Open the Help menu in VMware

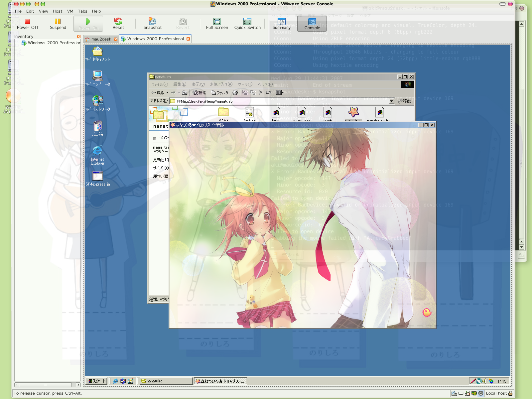pos(96,11)
